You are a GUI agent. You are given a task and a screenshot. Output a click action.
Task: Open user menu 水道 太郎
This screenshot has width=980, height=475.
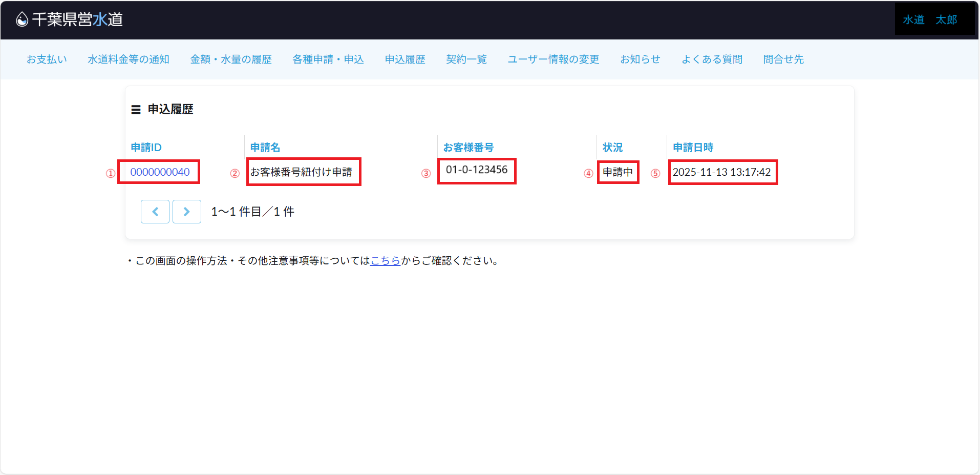(x=930, y=19)
